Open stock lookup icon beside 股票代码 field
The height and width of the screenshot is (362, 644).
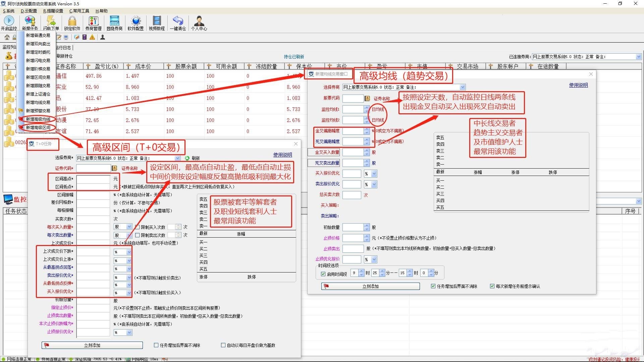click(x=367, y=98)
